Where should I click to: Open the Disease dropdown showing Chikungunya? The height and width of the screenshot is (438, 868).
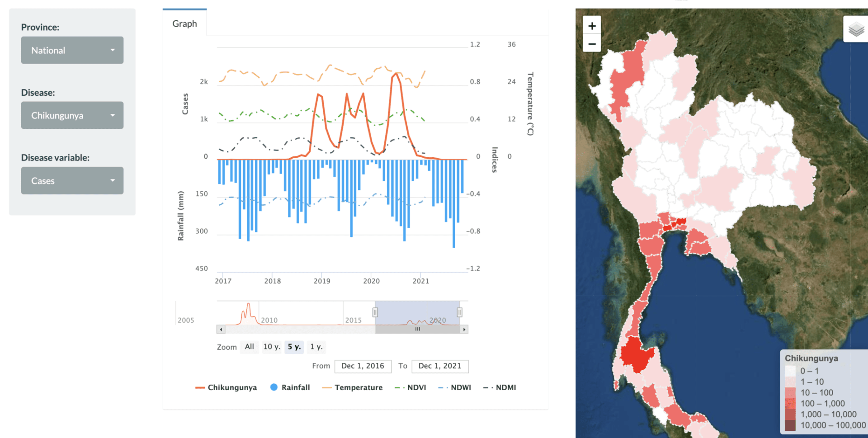(72, 115)
